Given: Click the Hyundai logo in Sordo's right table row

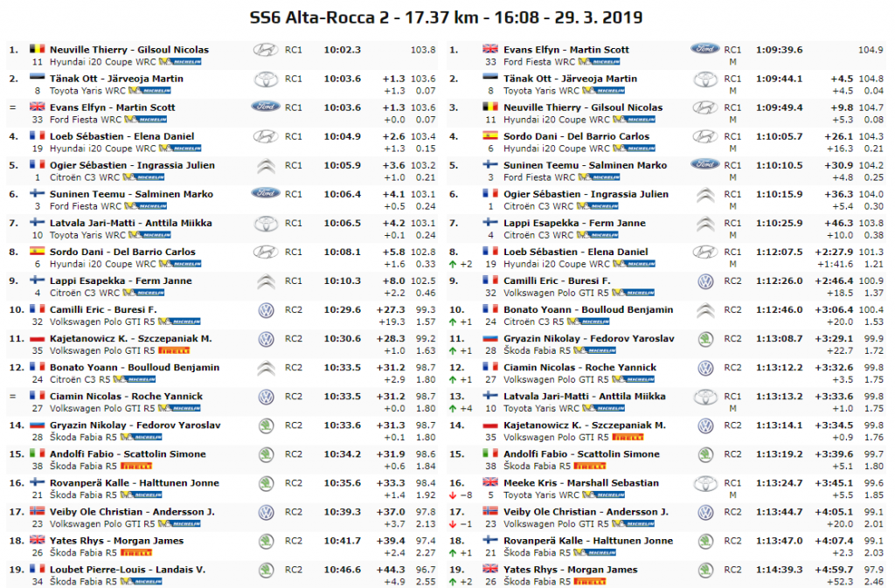Looking at the screenshot, I should 704,137.
